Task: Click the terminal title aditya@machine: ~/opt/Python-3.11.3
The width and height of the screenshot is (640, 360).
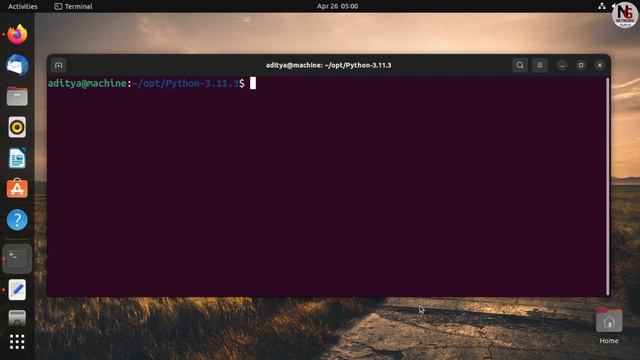Action: click(x=328, y=65)
